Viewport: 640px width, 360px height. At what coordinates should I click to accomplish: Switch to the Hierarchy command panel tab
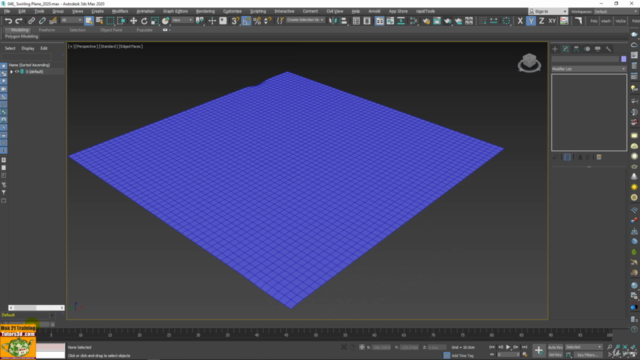point(576,49)
